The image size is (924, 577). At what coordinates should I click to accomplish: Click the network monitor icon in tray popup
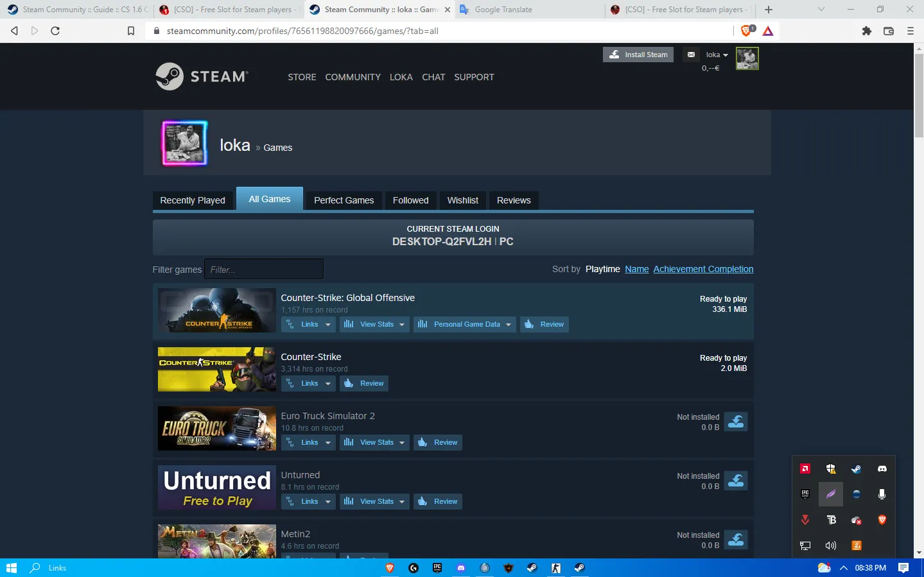[805, 546]
